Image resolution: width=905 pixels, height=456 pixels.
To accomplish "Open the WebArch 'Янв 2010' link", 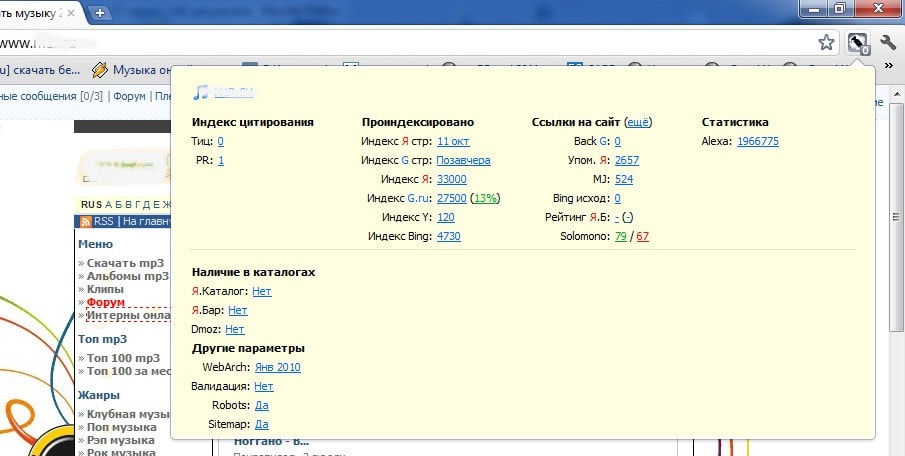I will click(x=277, y=367).
